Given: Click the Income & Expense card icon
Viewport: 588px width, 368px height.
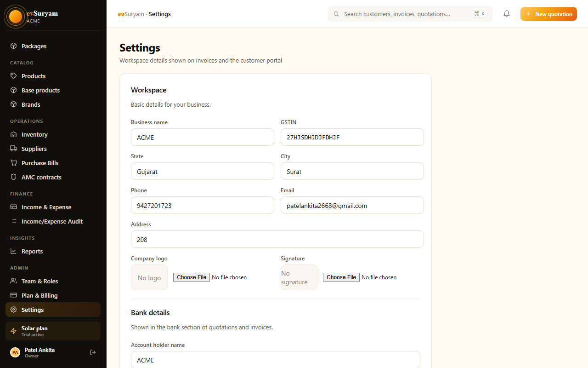Looking at the screenshot, I should tap(14, 207).
